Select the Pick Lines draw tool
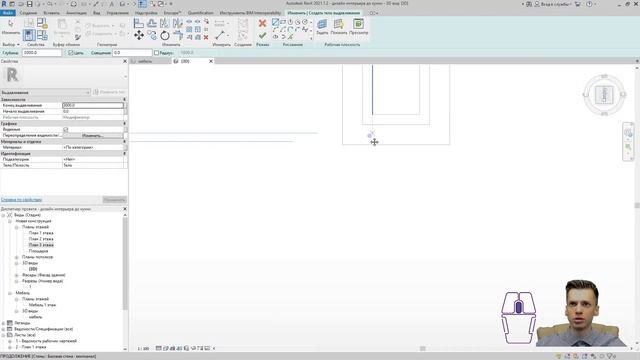 (291, 37)
